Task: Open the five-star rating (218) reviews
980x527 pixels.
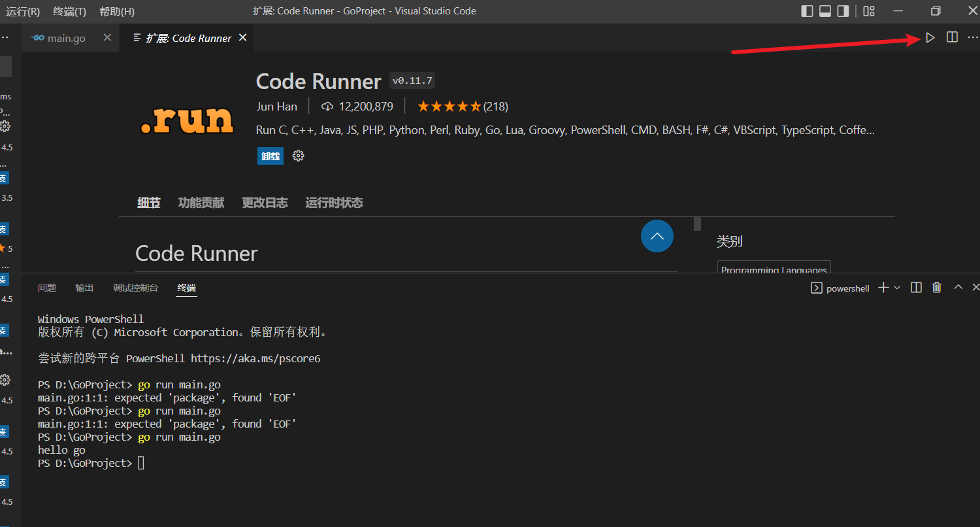Action: point(463,107)
